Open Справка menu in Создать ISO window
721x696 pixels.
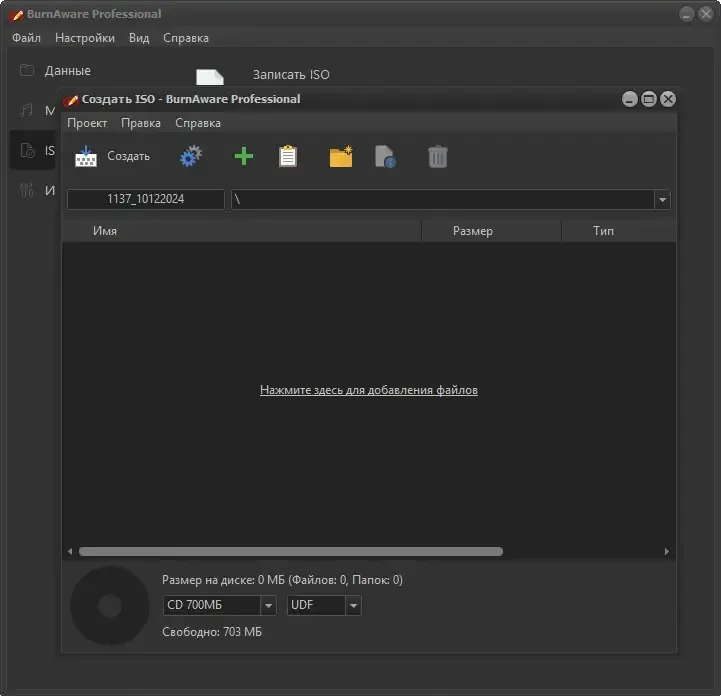pyautogui.click(x=198, y=123)
